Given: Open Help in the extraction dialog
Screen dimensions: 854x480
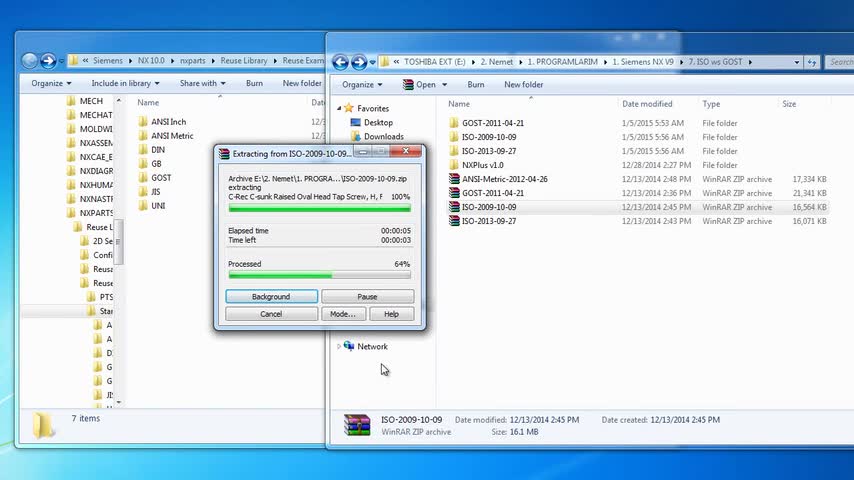Looking at the screenshot, I should click(392, 314).
